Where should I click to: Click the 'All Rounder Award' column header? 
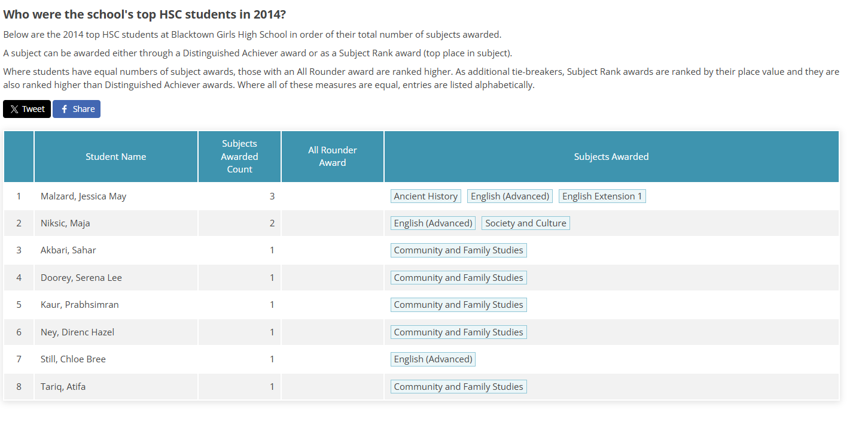point(333,157)
